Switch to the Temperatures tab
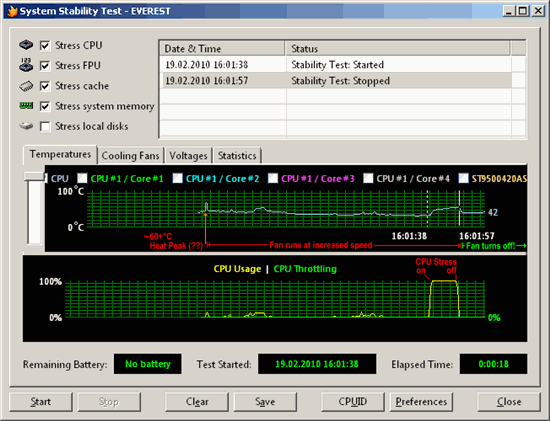This screenshot has height=421, width=550. [x=60, y=154]
